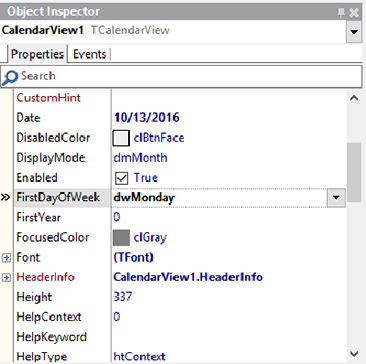Expand the HeaderInfo property node
366x364 pixels.
(x=6, y=277)
